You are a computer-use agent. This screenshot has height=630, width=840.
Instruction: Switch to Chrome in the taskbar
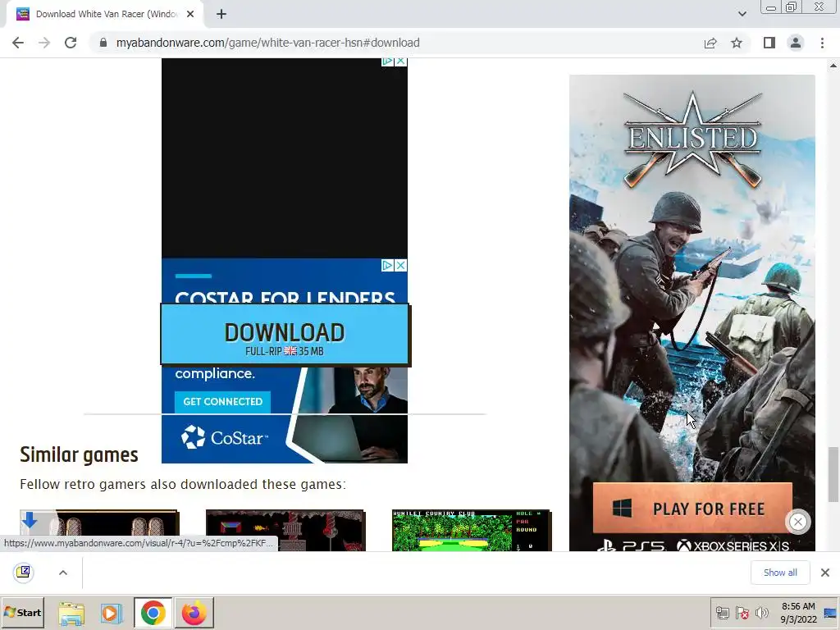[153, 613]
